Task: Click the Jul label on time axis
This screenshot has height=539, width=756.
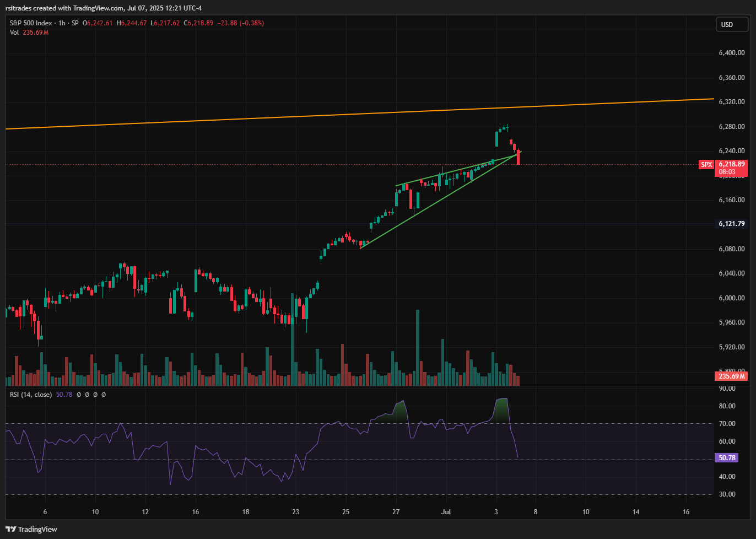Action: 446,512
